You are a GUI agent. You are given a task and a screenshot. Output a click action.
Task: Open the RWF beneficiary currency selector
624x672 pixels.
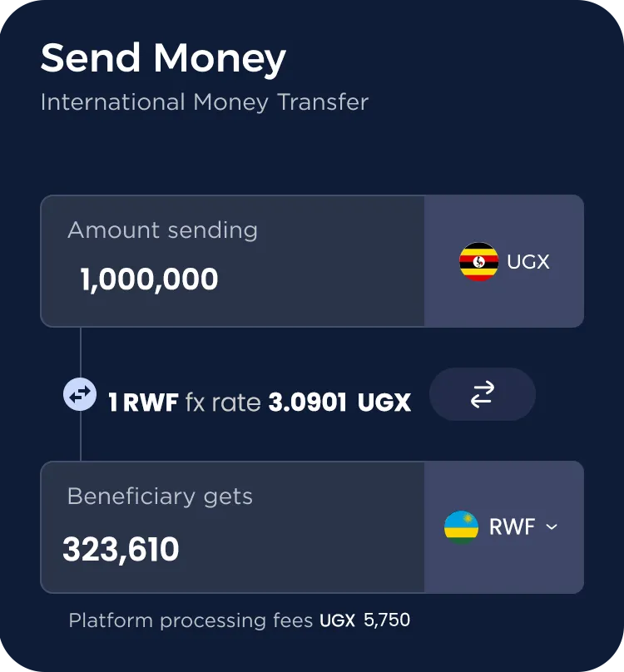tap(504, 527)
